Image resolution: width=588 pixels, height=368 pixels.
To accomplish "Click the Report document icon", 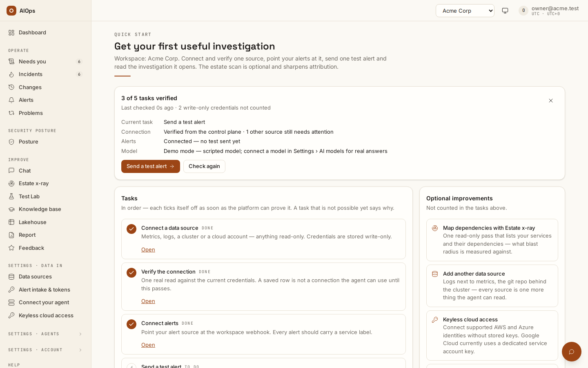I will (x=11, y=235).
